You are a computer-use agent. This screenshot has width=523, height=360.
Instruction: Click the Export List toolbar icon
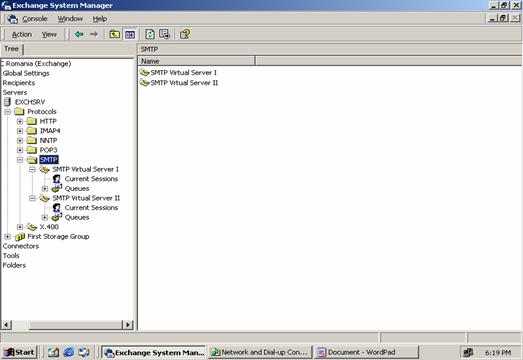(x=164, y=34)
